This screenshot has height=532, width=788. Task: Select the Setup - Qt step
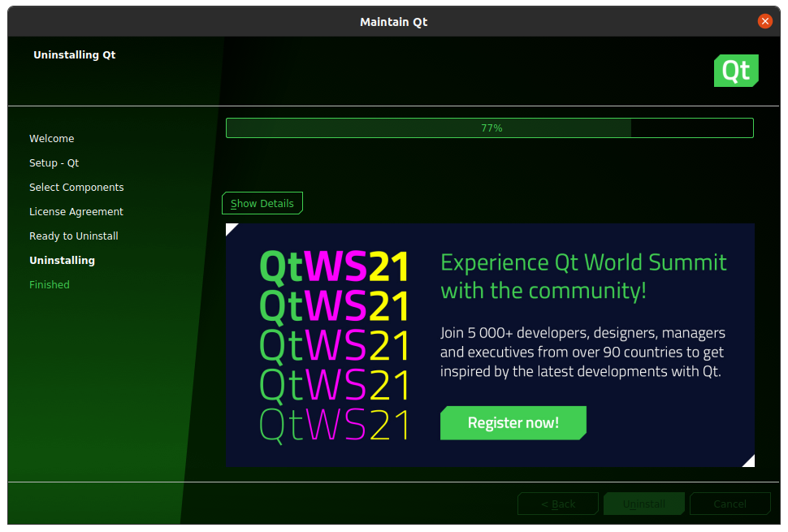pos(54,162)
